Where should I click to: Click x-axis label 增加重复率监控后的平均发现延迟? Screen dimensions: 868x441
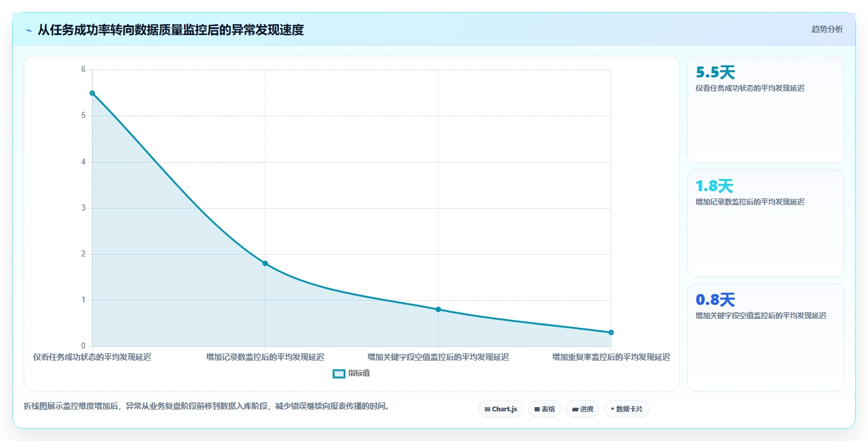click(611, 358)
